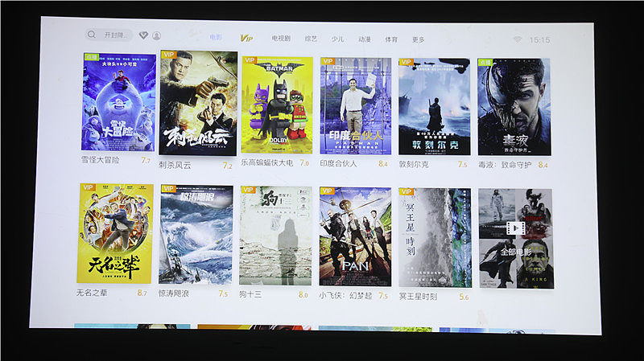Select the 刺杀风云 poster
This screenshot has height=361, width=644.
pos(198,103)
